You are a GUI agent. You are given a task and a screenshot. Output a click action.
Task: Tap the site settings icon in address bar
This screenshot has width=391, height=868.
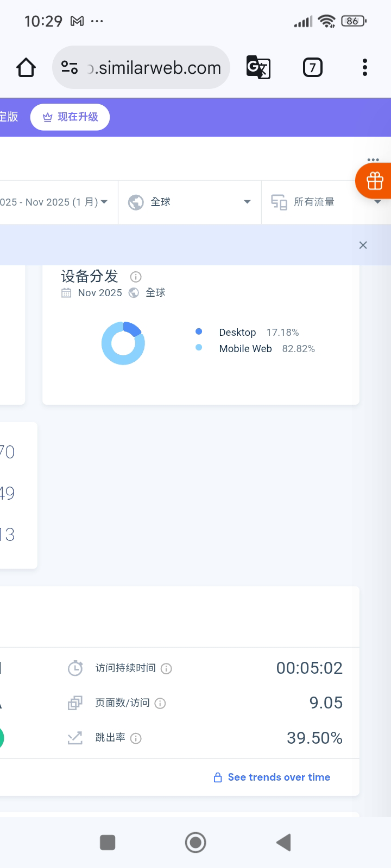coord(70,68)
